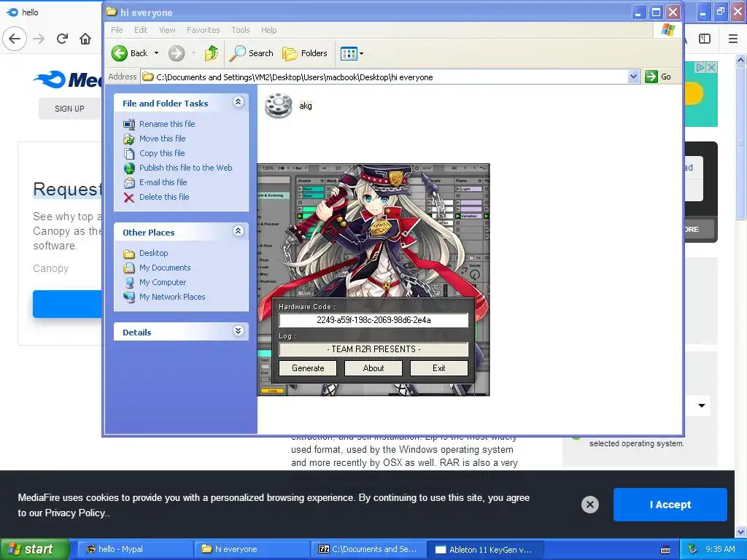Open the Tools menu
Viewport: 747px width, 560px height.
[x=241, y=30]
